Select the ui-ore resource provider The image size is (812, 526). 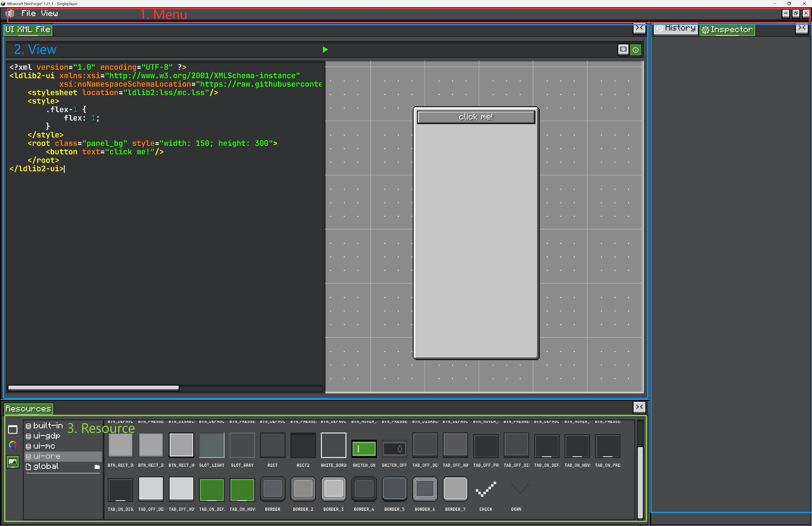[63, 456]
